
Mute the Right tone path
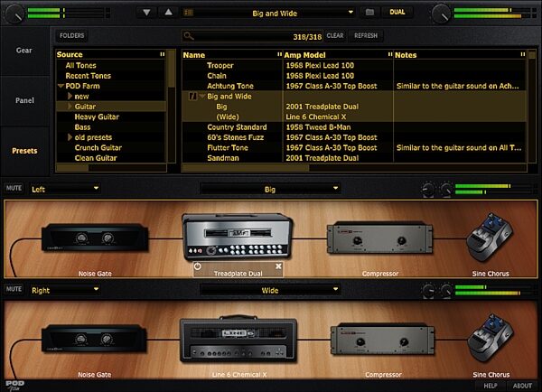(x=14, y=289)
